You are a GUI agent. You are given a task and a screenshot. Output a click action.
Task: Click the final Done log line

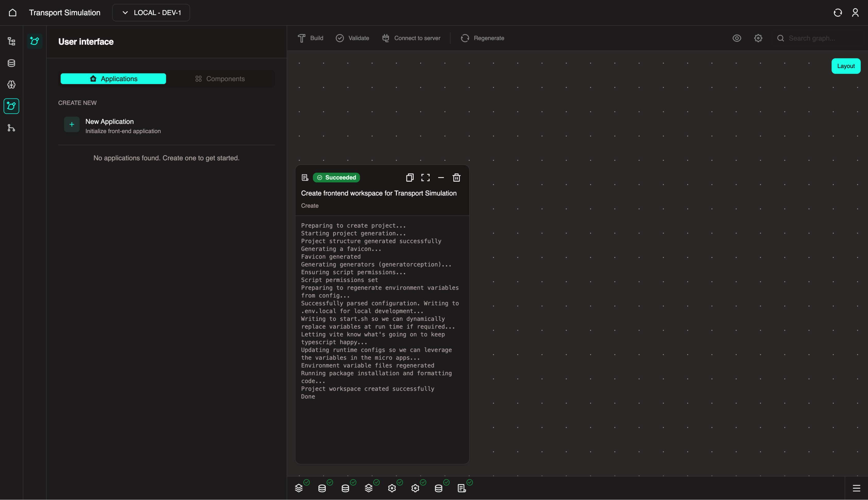point(308,397)
